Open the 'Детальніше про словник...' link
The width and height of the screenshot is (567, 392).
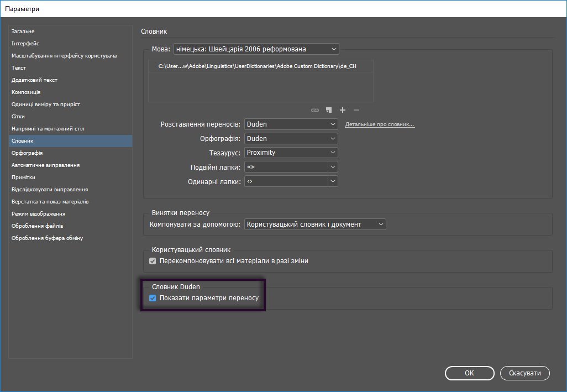pos(380,124)
